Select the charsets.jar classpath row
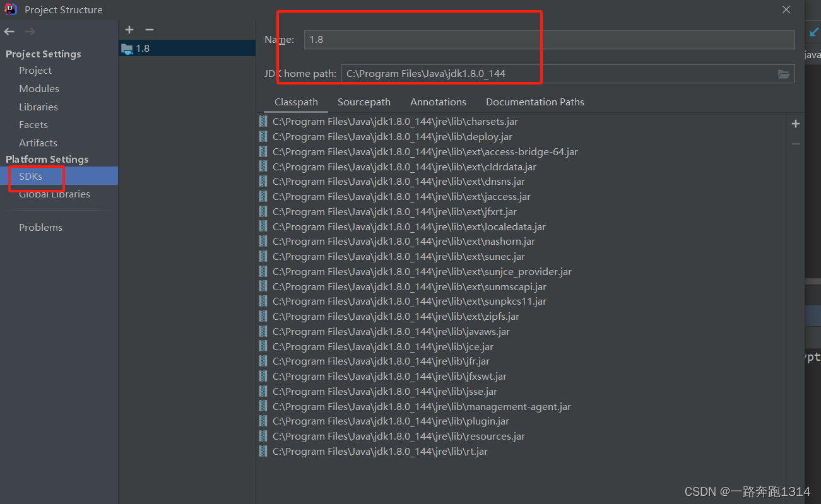 521,121
